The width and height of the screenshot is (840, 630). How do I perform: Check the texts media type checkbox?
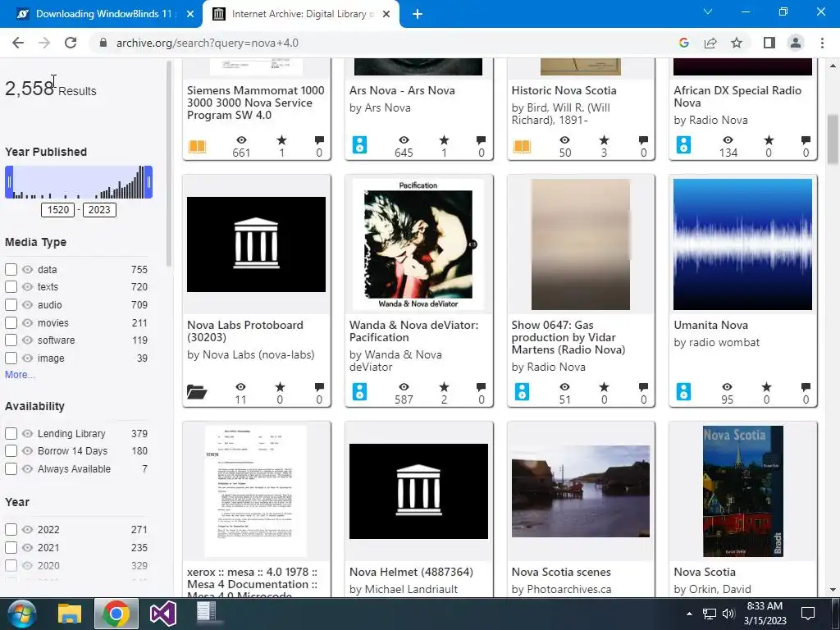pyautogui.click(x=11, y=286)
